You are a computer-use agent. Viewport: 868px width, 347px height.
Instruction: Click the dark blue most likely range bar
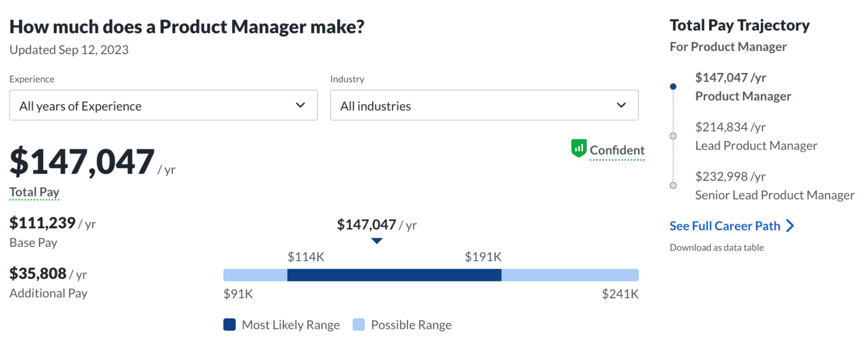(394, 275)
